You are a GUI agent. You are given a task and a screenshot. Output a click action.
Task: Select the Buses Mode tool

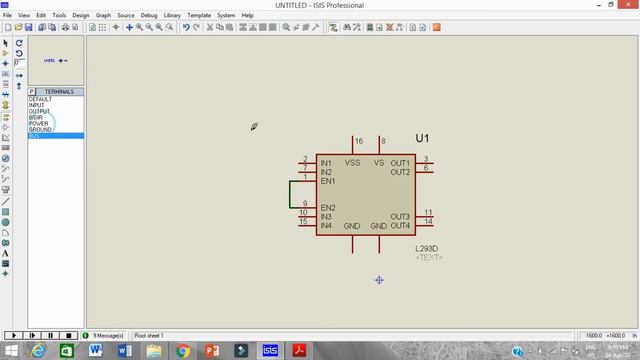pos(5,94)
